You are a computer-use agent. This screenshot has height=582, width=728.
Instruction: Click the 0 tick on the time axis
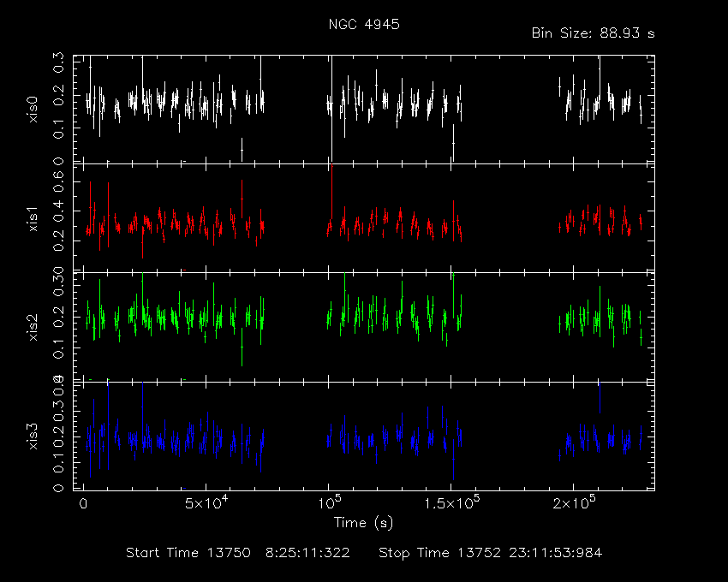pyautogui.click(x=84, y=503)
